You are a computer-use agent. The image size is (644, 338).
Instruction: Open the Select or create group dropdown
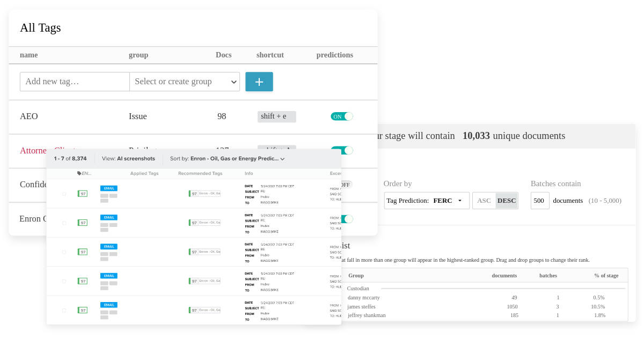click(x=185, y=82)
